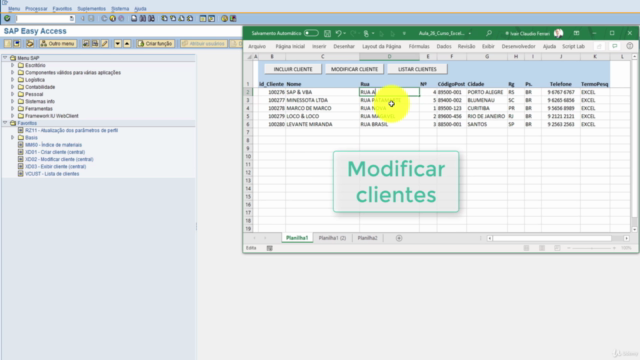Expand the Contabilidade folder

(x=13, y=87)
